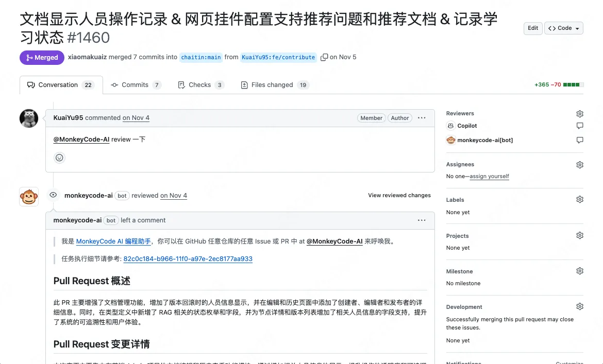The height and width of the screenshot is (364, 603).
Task: Open 'MonkeyCode AI 编程助手' link
Action: 113,241
